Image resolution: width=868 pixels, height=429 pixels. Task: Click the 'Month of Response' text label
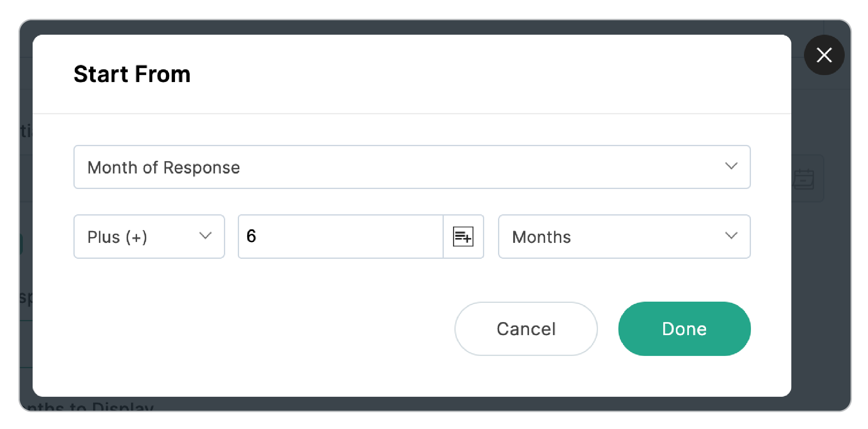164,168
